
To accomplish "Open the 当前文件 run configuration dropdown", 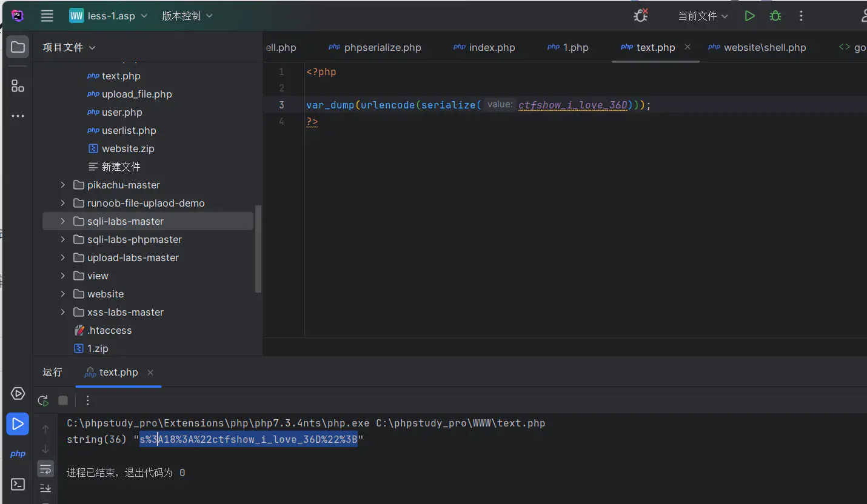I will [x=703, y=16].
